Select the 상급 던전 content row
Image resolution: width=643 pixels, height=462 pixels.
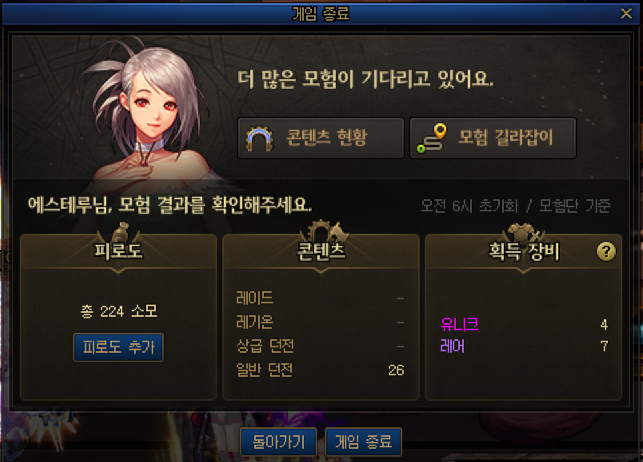click(320, 346)
